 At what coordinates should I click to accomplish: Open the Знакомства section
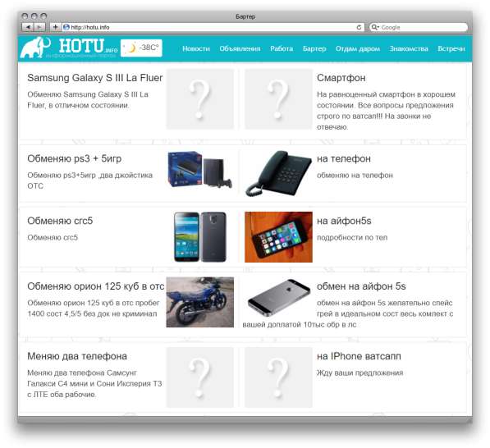409,48
